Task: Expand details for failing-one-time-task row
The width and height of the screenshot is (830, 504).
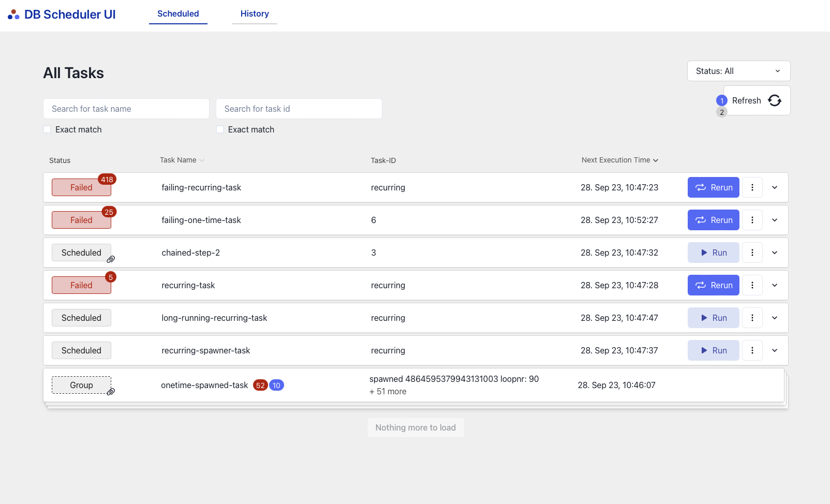Action: click(x=775, y=220)
